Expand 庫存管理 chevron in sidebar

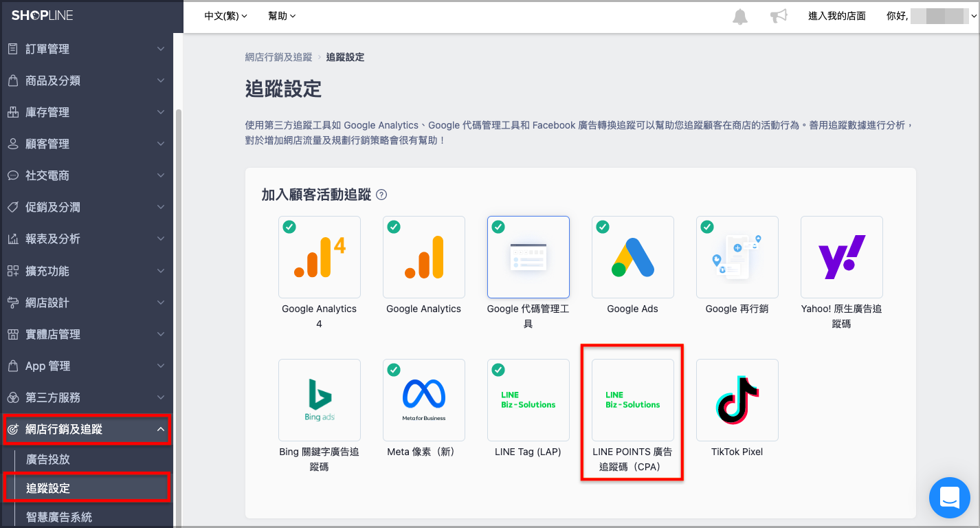point(161,112)
